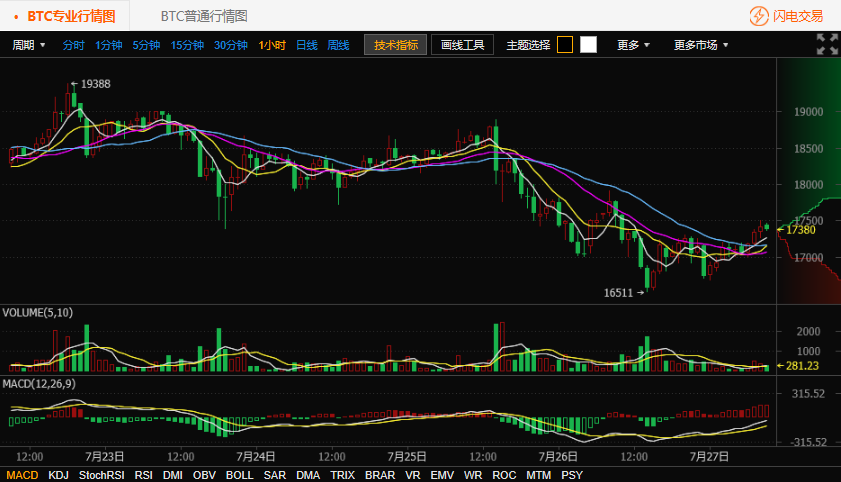The width and height of the screenshot is (841, 482).
Task: Select the 5分钟 timeframe
Action: 146,45
